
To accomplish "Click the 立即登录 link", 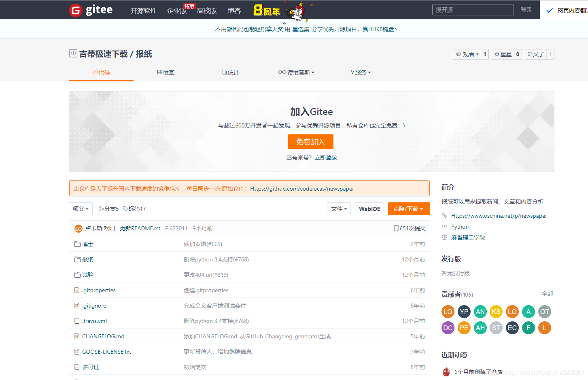I will (326, 157).
